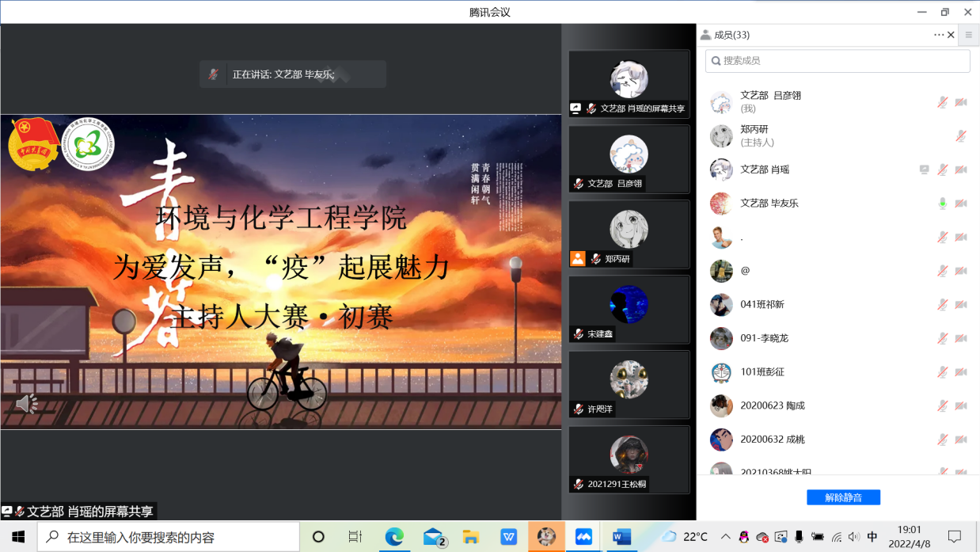This screenshot has height=552, width=980.
Task: Open Task View on taskbar
Action: pyautogui.click(x=355, y=537)
